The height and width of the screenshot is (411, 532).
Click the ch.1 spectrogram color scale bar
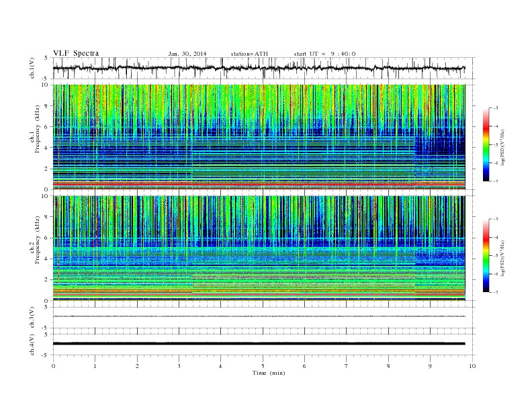pyautogui.click(x=486, y=144)
